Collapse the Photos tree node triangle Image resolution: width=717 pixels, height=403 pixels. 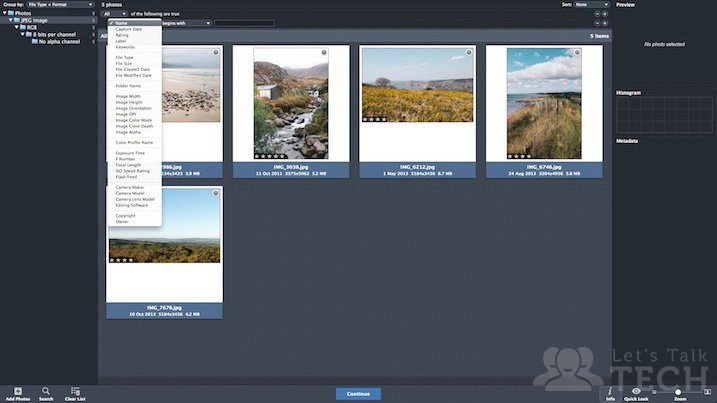click(5, 13)
